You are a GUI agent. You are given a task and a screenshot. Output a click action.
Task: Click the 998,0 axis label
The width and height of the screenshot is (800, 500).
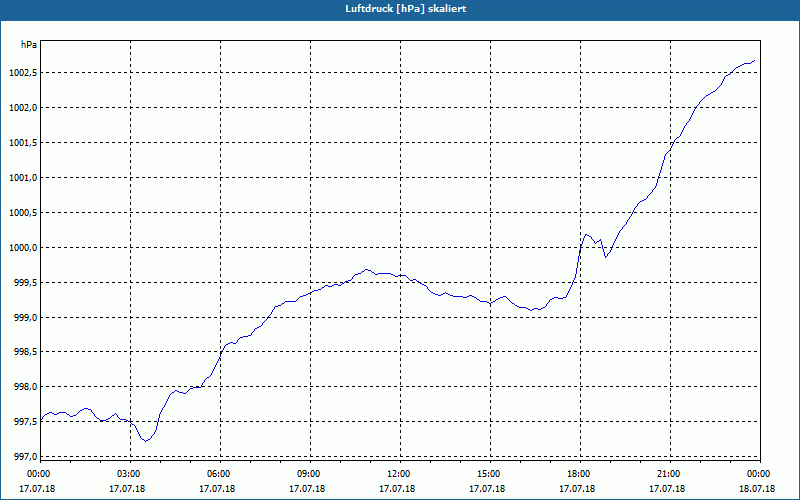pos(26,387)
